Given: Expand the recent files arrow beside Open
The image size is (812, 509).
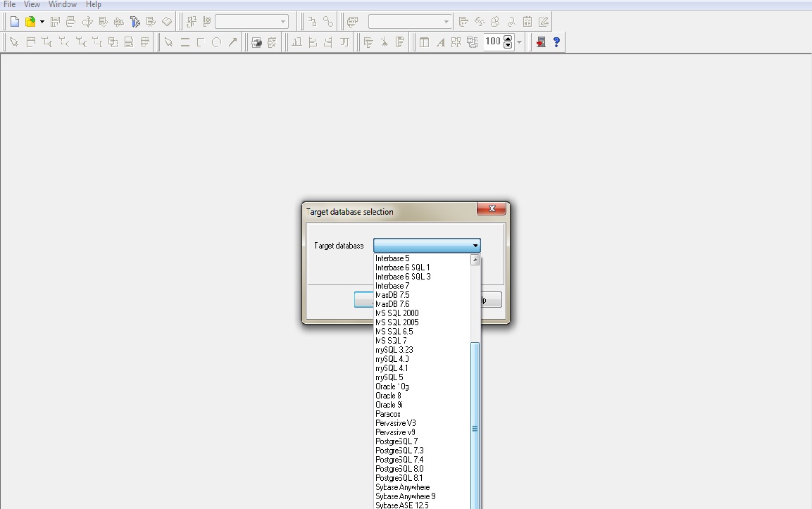Looking at the screenshot, I should coord(42,22).
